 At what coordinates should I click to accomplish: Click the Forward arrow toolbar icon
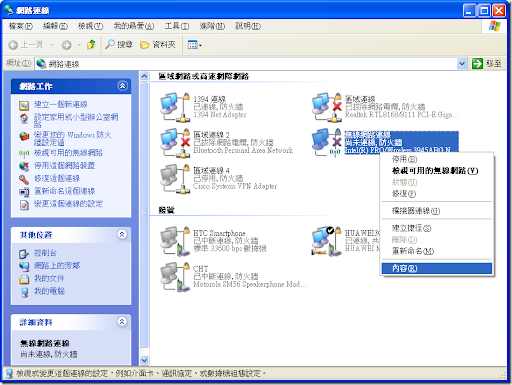pos(66,45)
